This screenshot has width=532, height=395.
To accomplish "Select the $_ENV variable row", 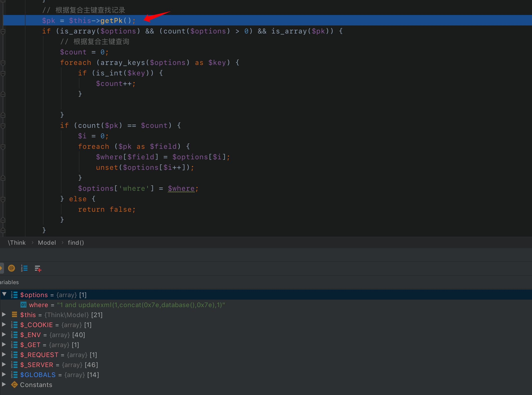I will 30,335.
